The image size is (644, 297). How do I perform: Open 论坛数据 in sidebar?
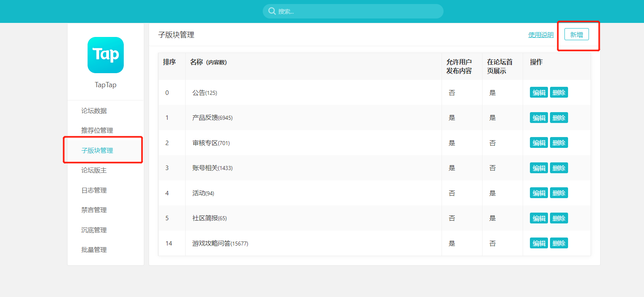tap(94, 111)
